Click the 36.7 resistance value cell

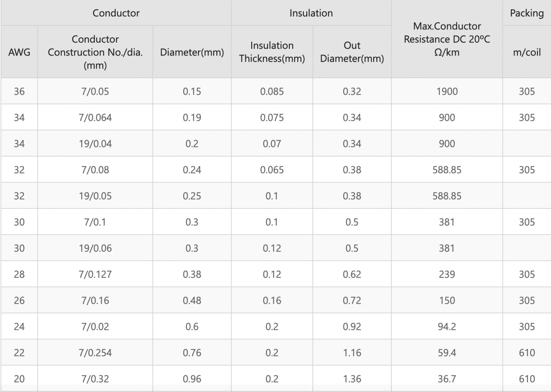(447, 379)
